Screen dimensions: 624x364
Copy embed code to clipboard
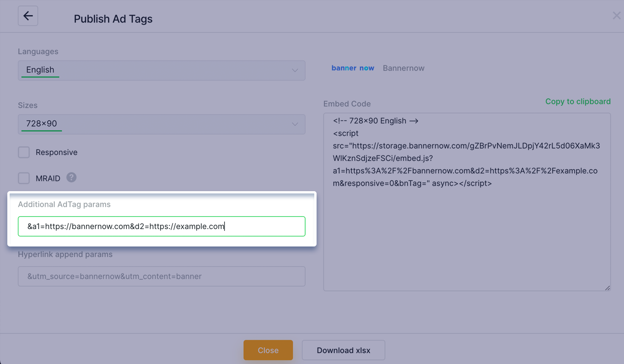(x=578, y=102)
